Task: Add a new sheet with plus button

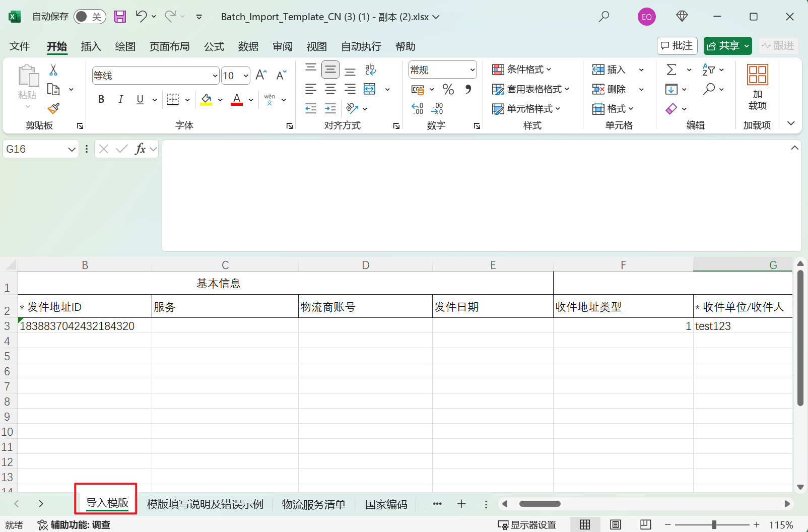Action: pyautogui.click(x=461, y=504)
